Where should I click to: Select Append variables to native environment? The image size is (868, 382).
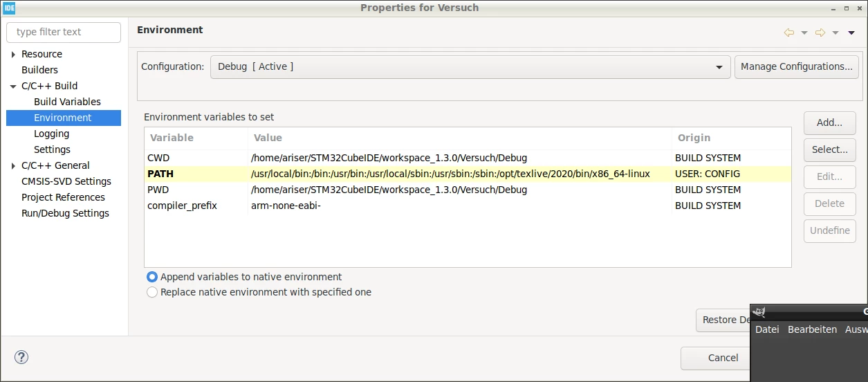[x=152, y=277]
